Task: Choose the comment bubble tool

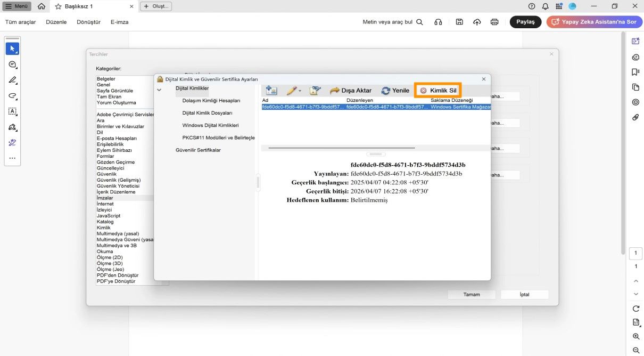Action: pos(12,64)
